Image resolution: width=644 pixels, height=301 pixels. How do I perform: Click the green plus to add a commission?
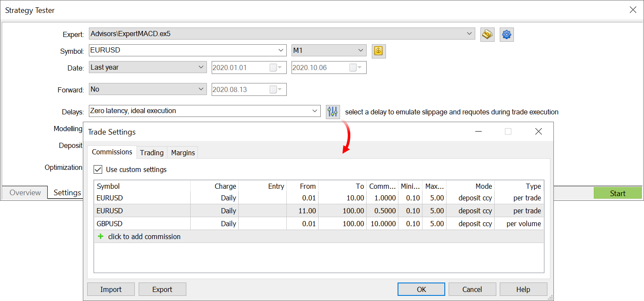(101, 236)
